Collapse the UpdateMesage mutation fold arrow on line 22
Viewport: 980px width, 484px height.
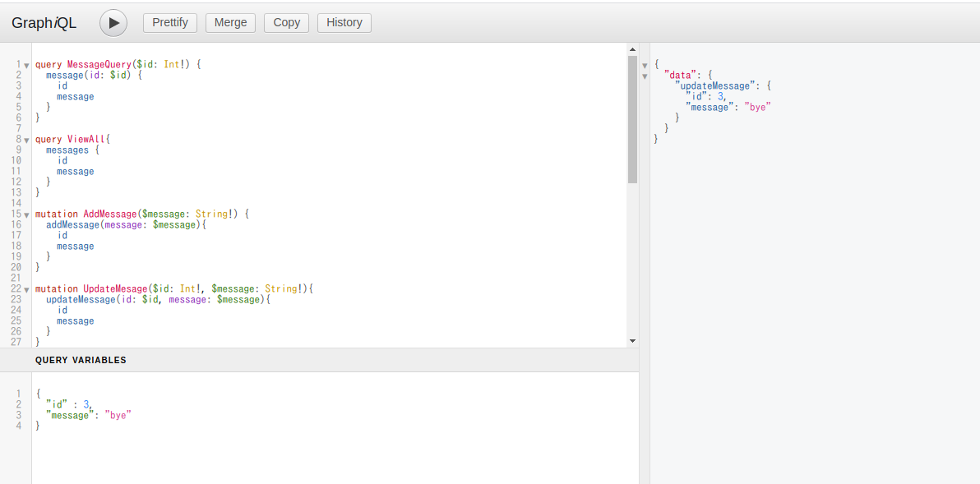click(27, 290)
